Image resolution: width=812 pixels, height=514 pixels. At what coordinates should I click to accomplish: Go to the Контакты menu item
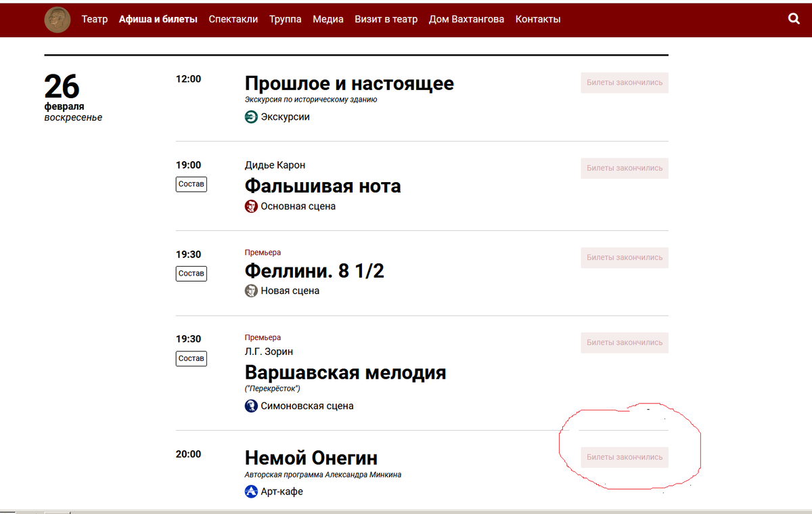(x=538, y=19)
